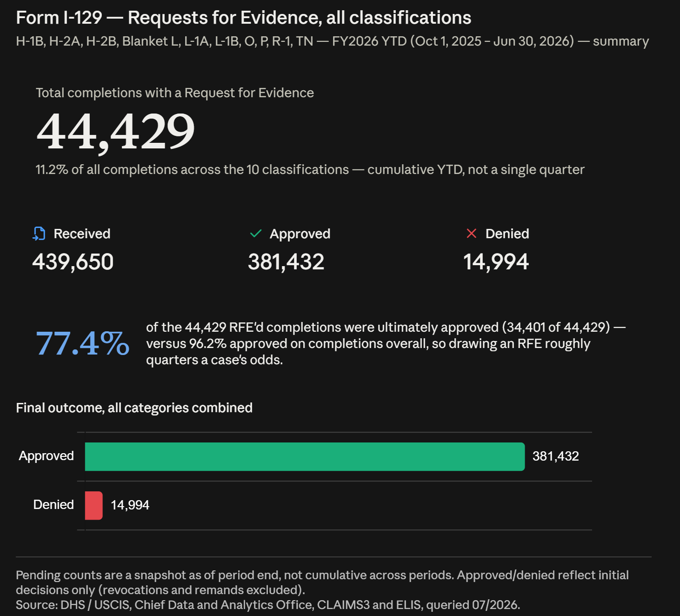Image resolution: width=680 pixels, height=616 pixels.
Task: Click the Approved axis label in chart
Action: pos(47,456)
